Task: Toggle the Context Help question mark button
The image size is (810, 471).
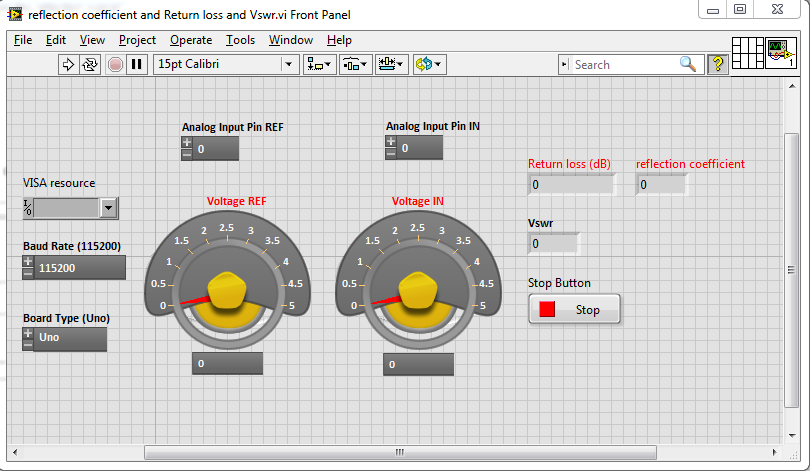Action: coord(717,64)
